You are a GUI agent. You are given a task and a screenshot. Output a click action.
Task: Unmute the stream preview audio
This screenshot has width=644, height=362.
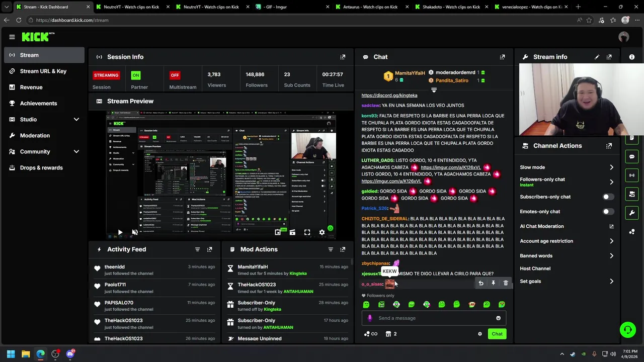[x=134, y=232]
